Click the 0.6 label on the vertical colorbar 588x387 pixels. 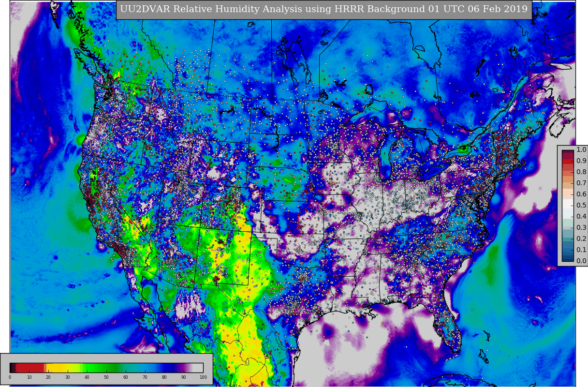(x=581, y=194)
